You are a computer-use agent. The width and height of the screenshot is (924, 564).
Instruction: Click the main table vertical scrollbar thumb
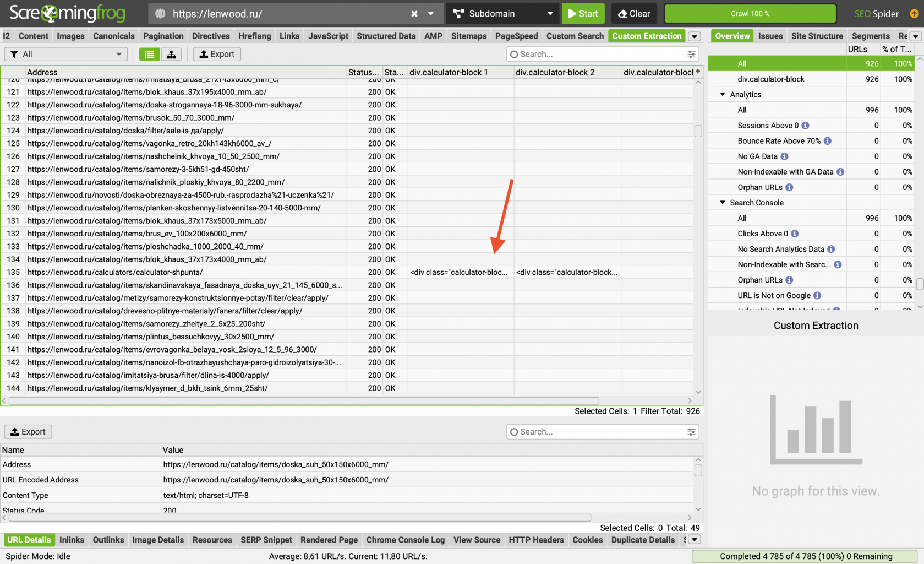pyautogui.click(x=698, y=131)
